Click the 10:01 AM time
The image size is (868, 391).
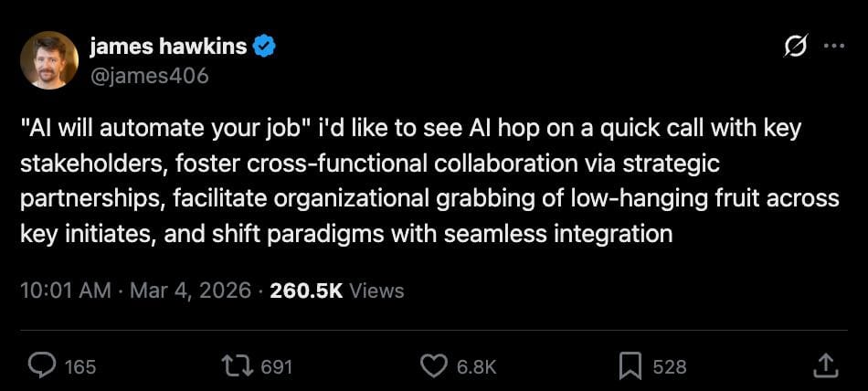click(65, 291)
